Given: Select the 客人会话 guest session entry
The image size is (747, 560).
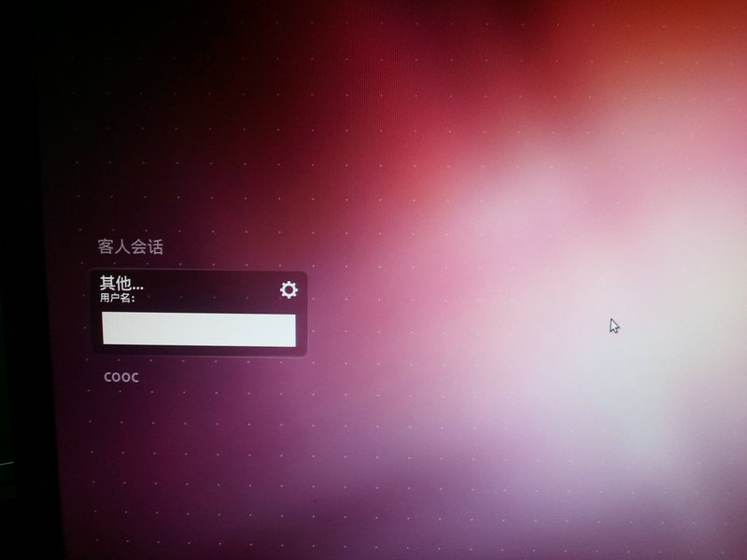Looking at the screenshot, I should point(131,246).
